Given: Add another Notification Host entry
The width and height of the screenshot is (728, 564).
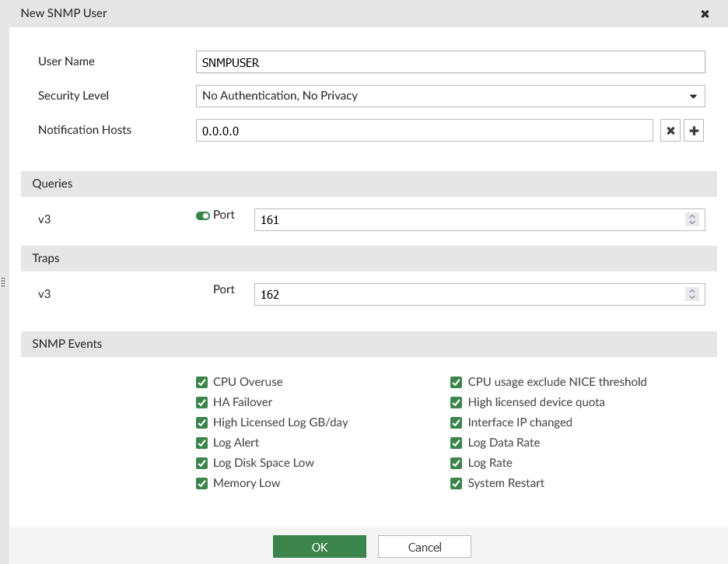Looking at the screenshot, I should (693, 130).
